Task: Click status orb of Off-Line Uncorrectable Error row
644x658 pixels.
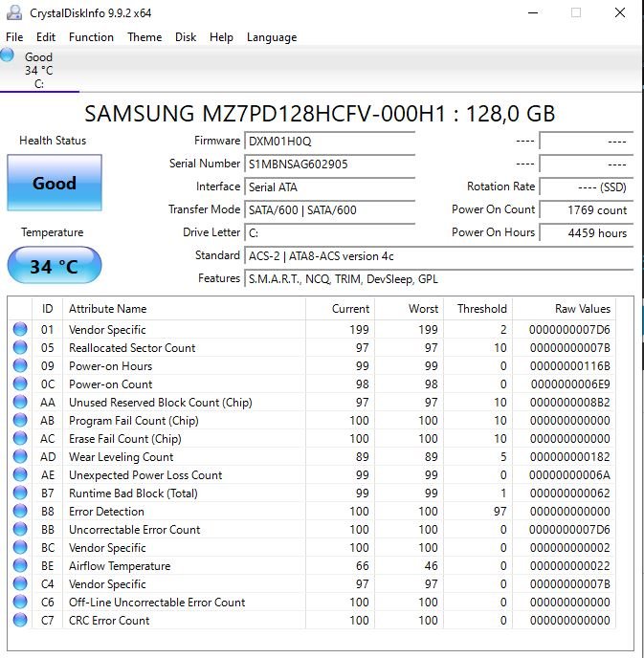Action: 20,602
